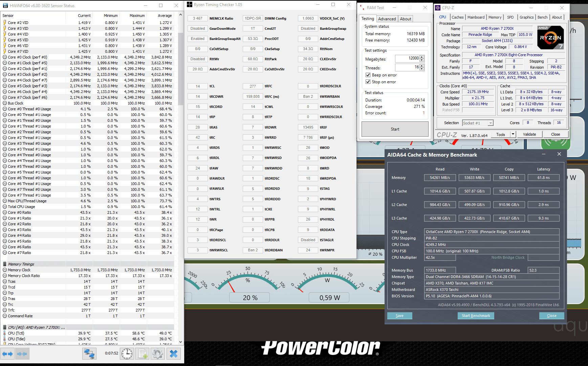
Task: Click Close button in CPU-Z window
Action: point(556,134)
